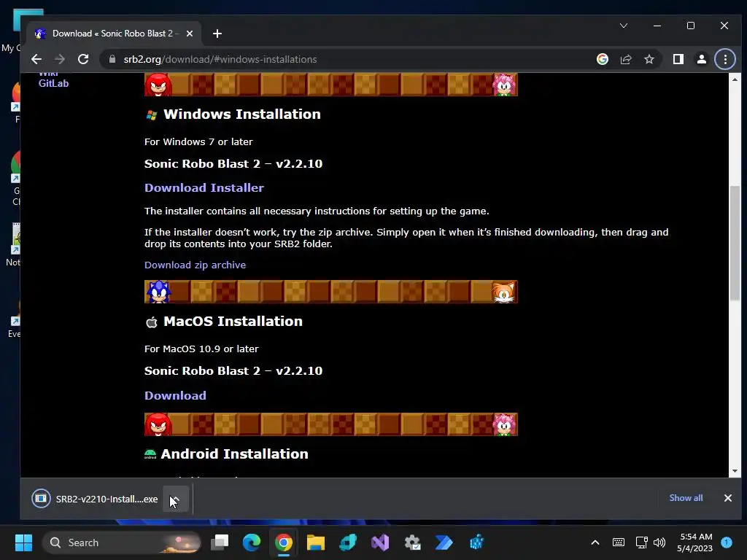This screenshot has width=747, height=560.
Task: Launch Microsoft Edge from the taskbar
Action: tap(252, 542)
